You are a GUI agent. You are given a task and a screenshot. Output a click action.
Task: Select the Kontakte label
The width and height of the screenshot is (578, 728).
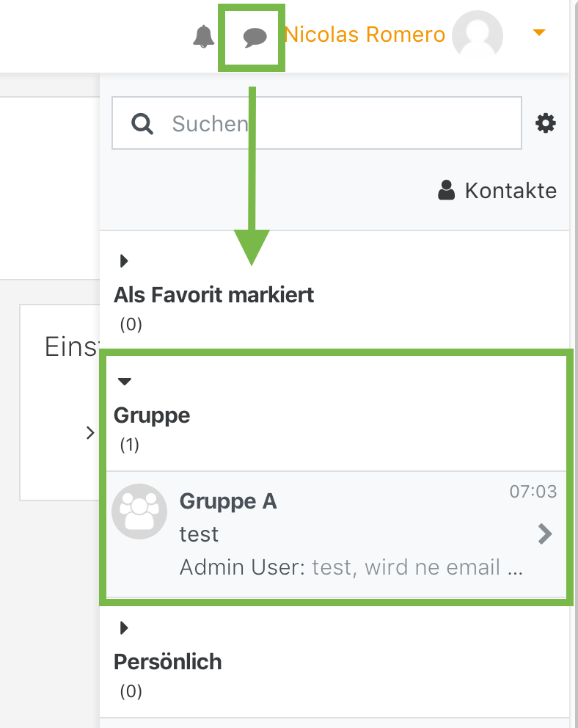tap(510, 189)
